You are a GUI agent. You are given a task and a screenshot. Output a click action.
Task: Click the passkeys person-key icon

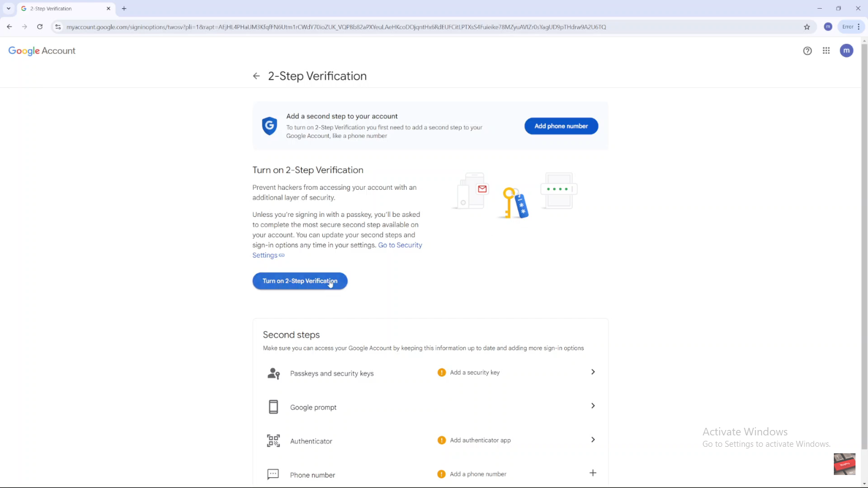pyautogui.click(x=273, y=374)
